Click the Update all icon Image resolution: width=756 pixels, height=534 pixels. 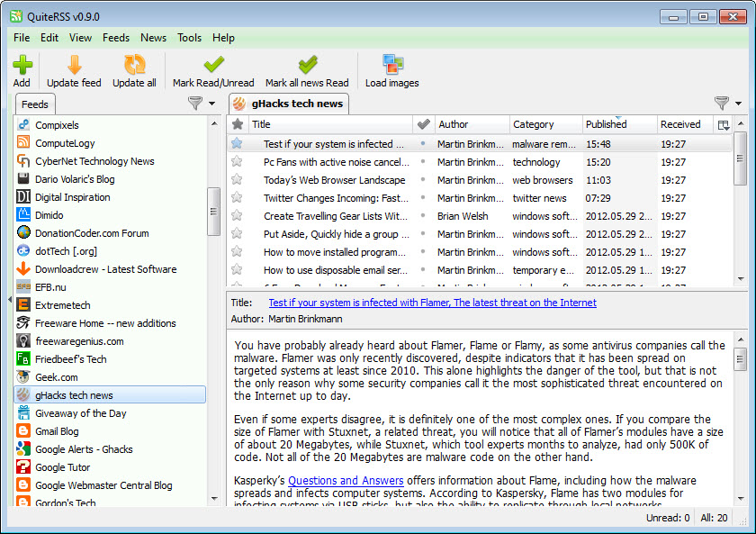coord(134,65)
